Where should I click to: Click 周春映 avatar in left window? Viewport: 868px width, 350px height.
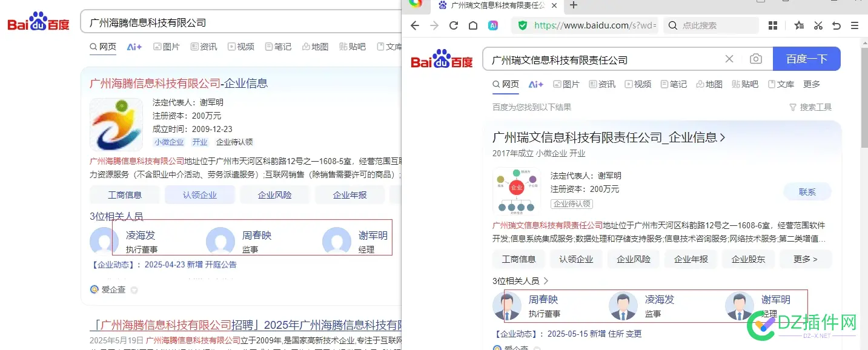[220, 241]
